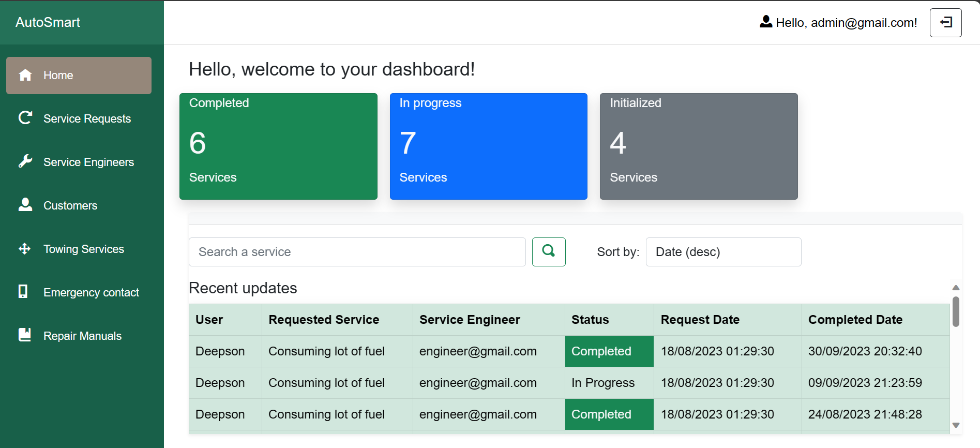980x448 pixels.
Task: Click the Status column header
Action: (609, 320)
